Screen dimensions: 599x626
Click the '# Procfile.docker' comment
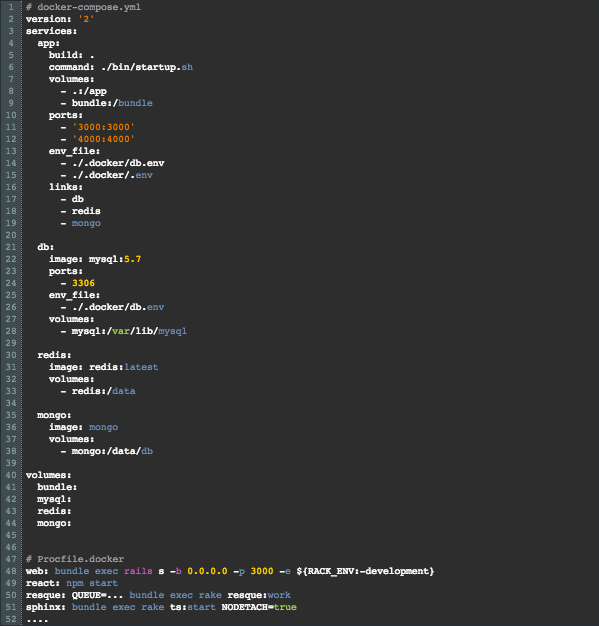tap(75, 559)
